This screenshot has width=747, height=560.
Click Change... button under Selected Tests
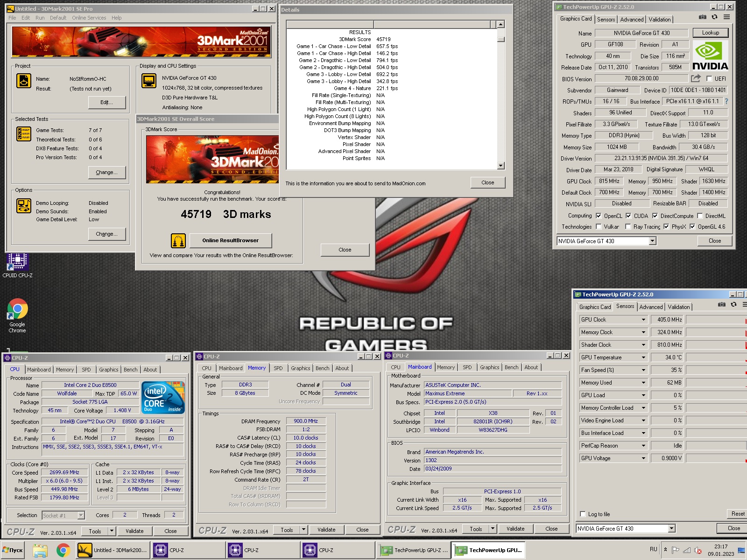[106, 172]
